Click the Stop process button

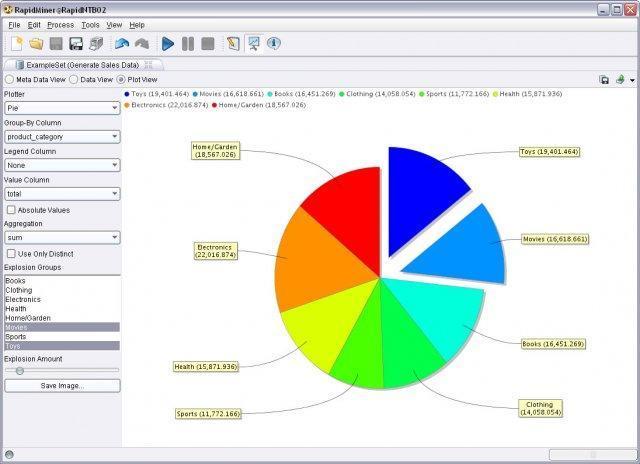point(208,43)
